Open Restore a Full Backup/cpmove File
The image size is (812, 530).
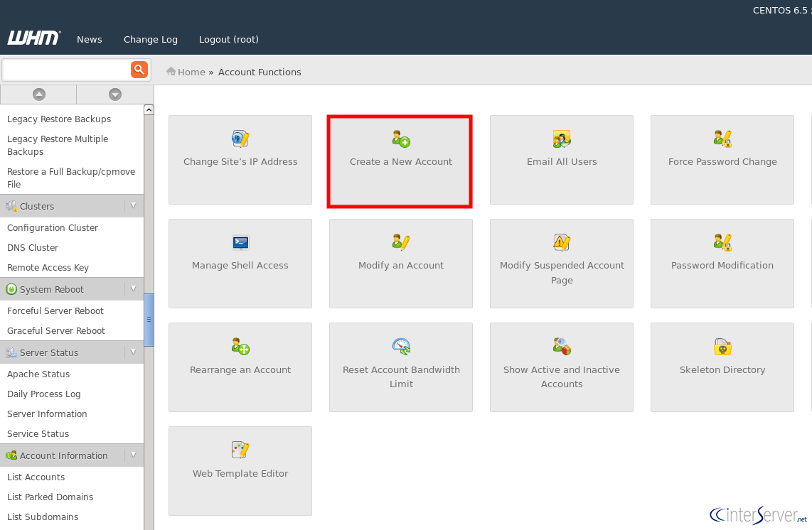click(x=71, y=178)
